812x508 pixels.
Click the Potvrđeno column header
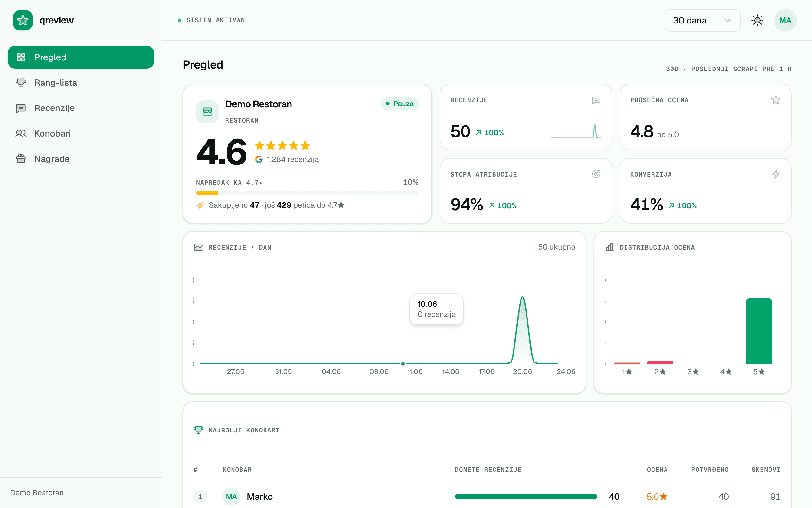(710, 470)
